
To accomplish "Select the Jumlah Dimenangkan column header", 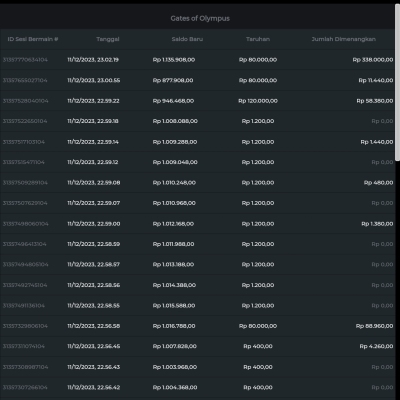I will point(343,39).
